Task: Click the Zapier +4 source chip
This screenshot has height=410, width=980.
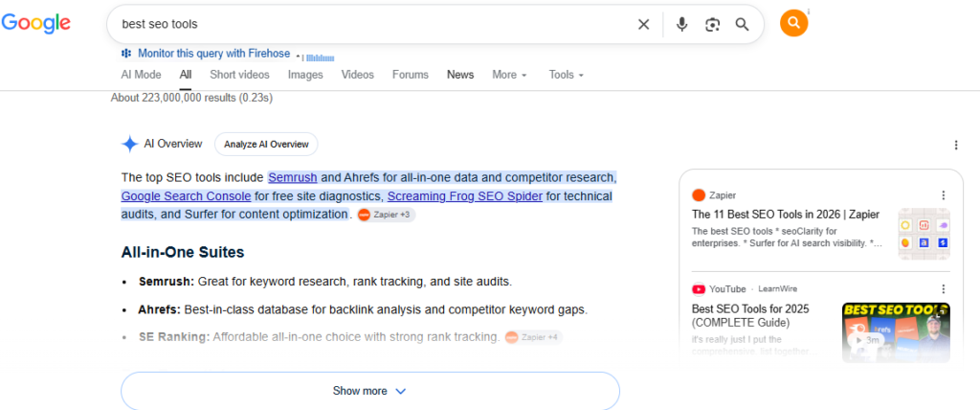Action: click(x=534, y=337)
